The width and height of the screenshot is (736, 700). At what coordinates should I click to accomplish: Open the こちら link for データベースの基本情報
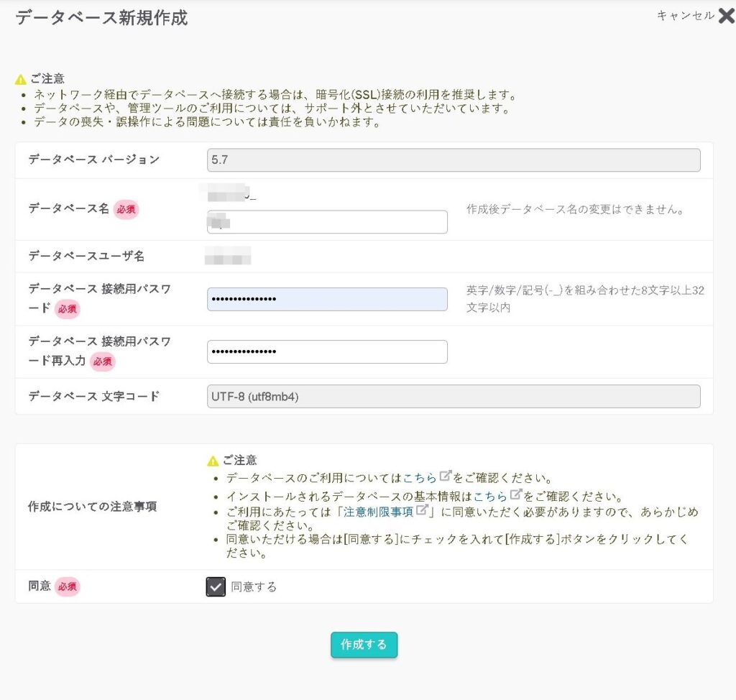[x=490, y=496]
